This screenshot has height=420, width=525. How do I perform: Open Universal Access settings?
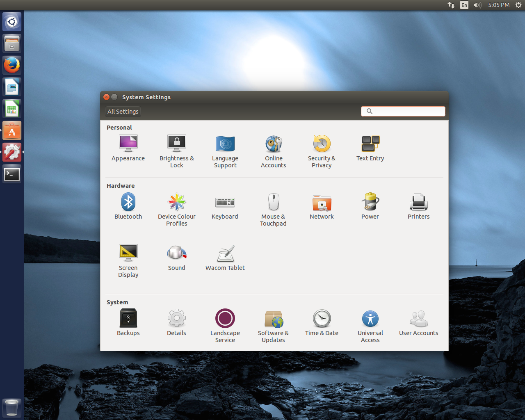pos(370,326)
